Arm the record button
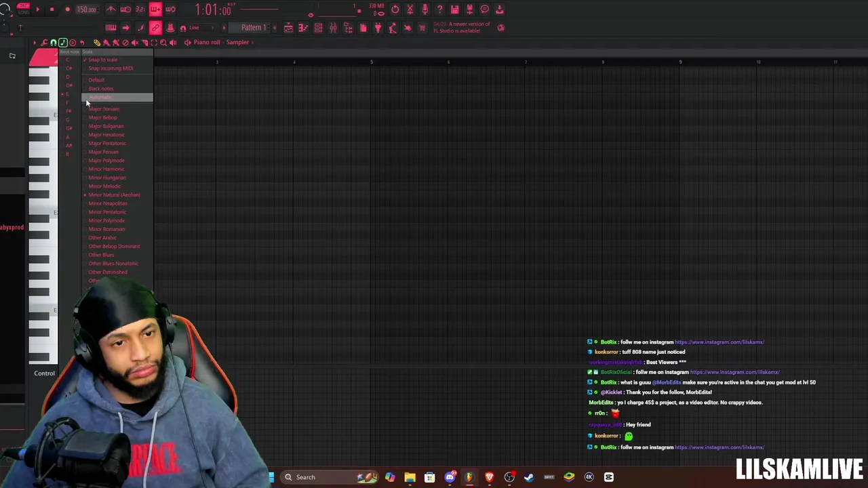This screenshot has width=868, height=488. (x=67, y=9)
